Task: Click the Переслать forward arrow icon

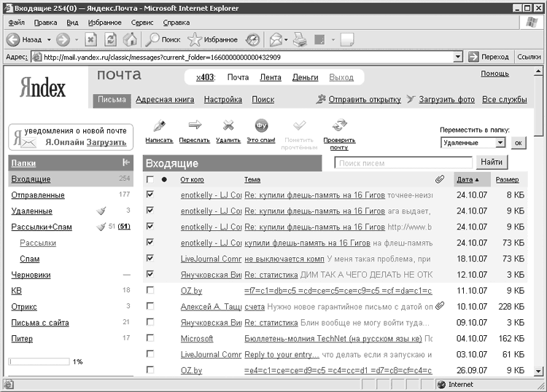Action: pyautogui.click(x=194, y=125)
